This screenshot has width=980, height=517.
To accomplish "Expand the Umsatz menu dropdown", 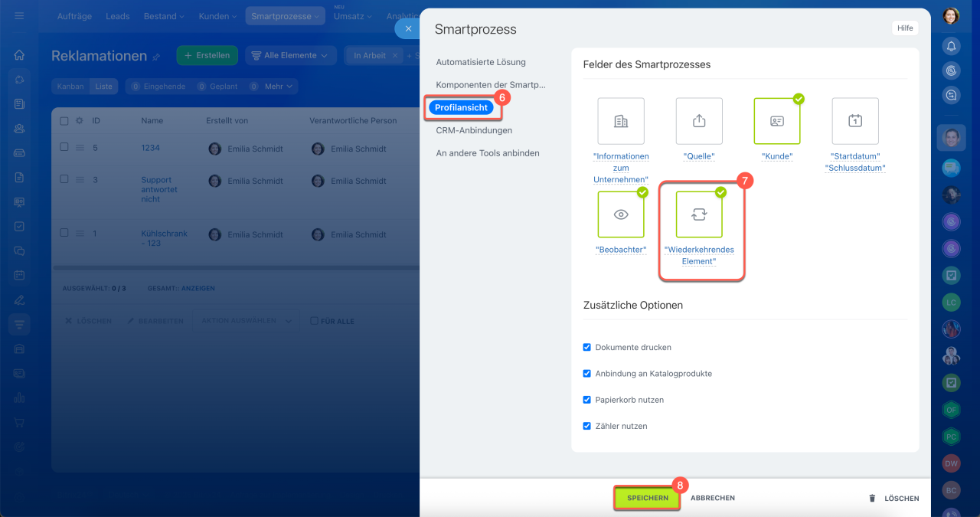I will [x=353, y=16].
